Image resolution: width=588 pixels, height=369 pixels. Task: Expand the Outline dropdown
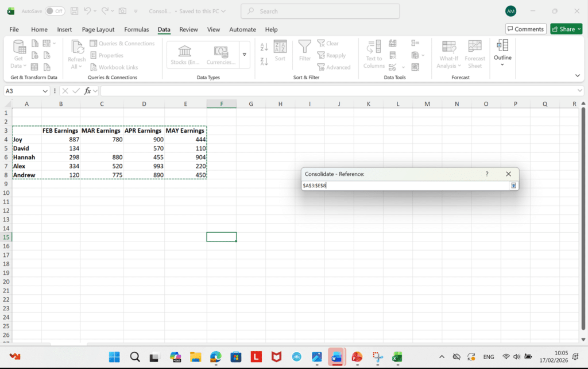pyautogui.click(x=502, y=64)
